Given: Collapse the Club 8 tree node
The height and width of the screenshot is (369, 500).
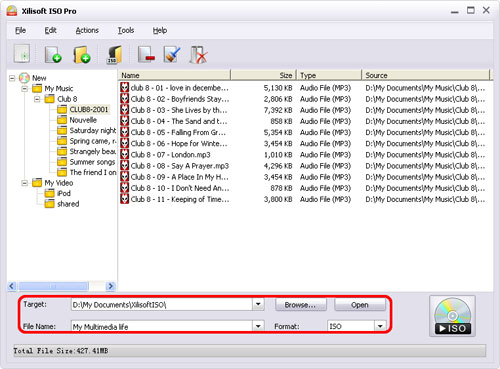Looking at the screenshot, I should click(37, 99).
